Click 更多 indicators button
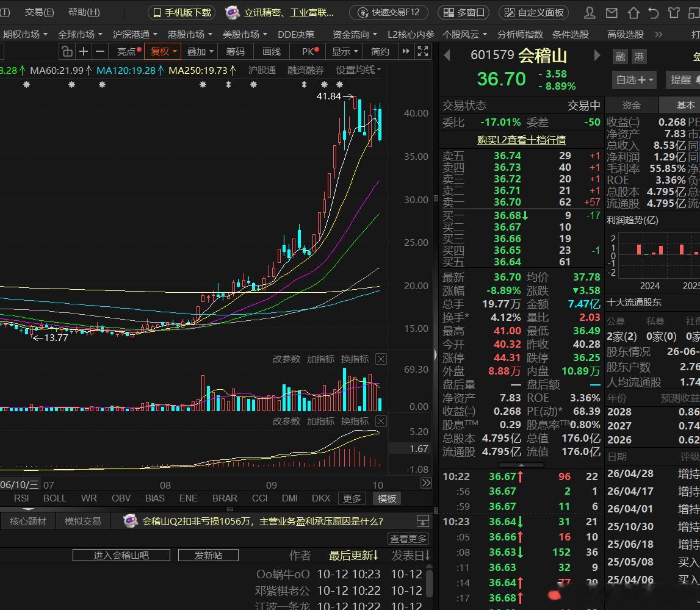The height and width of the screenshot is (610, 700). [x=352, y=498]
